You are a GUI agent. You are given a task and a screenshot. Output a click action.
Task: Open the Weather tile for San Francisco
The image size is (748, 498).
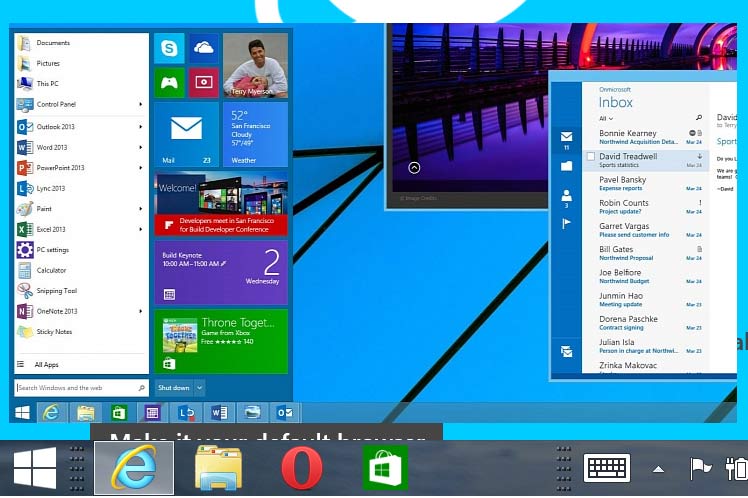pos(255,135)
